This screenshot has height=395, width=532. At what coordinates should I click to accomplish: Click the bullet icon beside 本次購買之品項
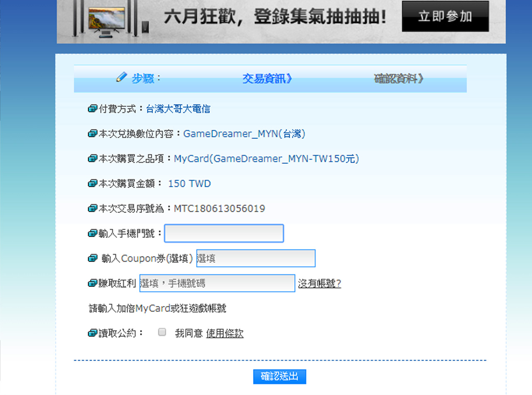pyautogui.click(x=92, y=159)
